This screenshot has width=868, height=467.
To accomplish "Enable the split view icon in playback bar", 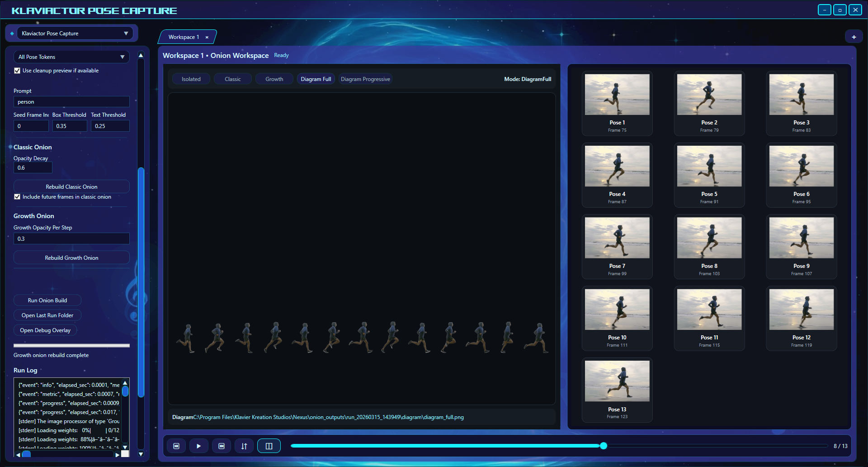I will coord(269,446).
